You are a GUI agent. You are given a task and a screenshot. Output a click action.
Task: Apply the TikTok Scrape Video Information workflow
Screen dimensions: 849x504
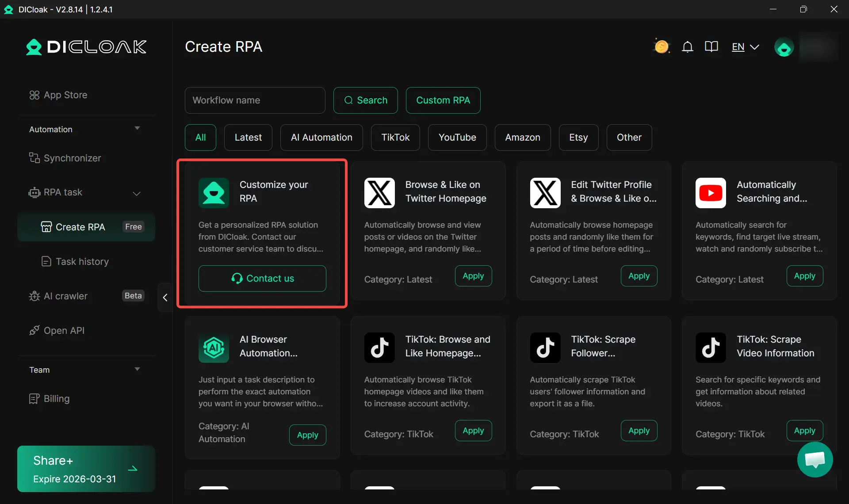pyautogui.click(x=804, y=431)
